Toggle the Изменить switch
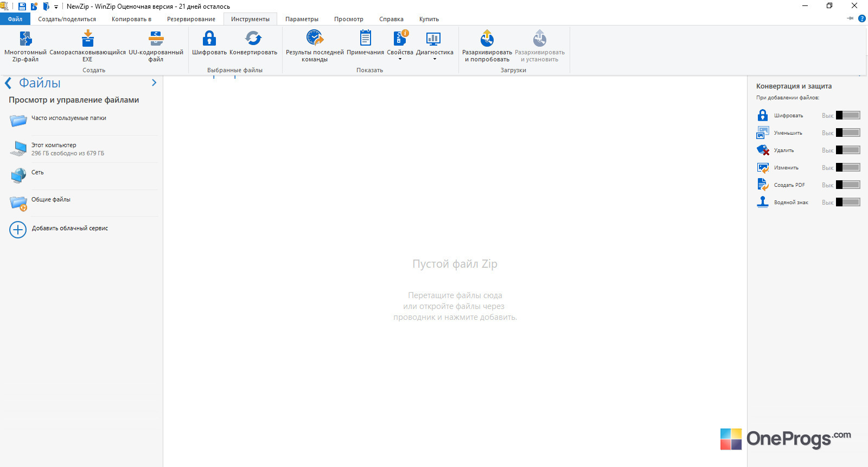 pos(848,167)
